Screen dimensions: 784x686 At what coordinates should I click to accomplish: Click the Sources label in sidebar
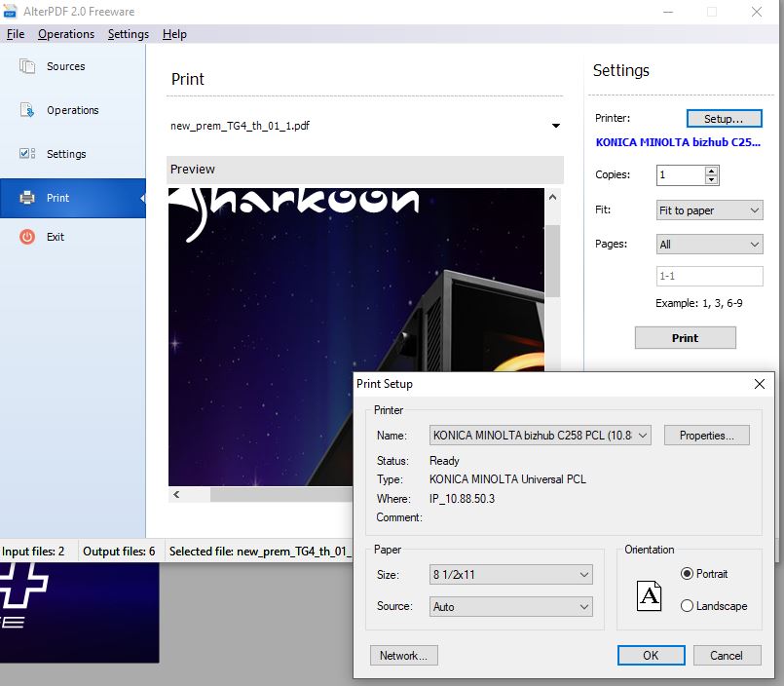click(x=66, y=66)
